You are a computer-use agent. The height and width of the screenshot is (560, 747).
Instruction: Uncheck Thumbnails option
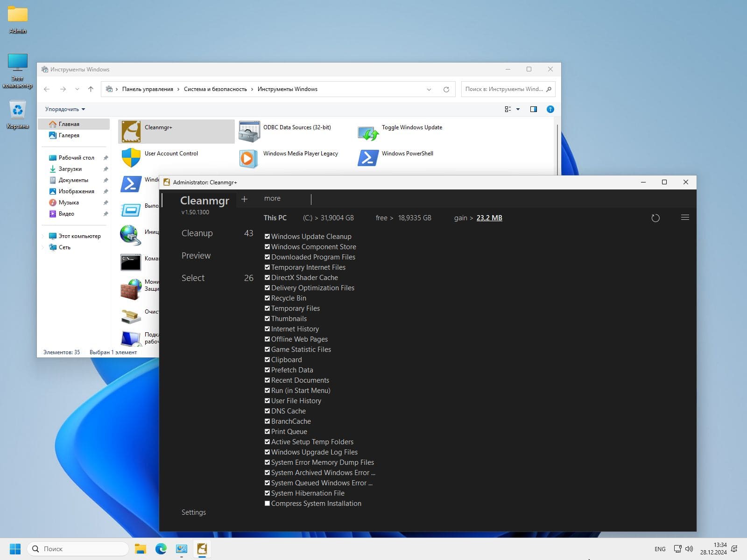click(267, 319)
